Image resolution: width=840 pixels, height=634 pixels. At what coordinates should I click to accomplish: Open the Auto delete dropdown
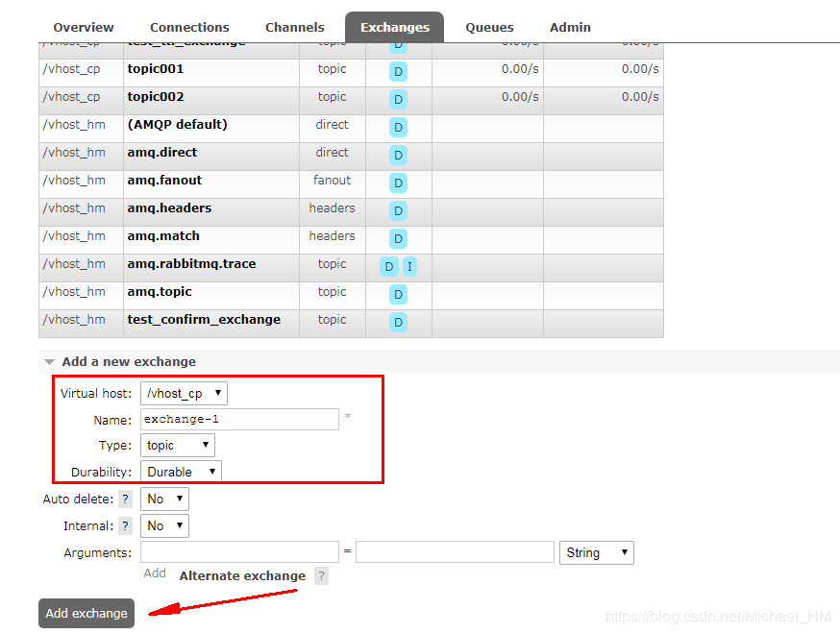tap(163, 499)
